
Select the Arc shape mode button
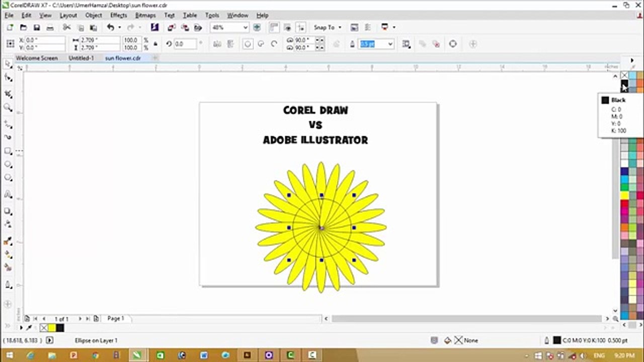274,44
